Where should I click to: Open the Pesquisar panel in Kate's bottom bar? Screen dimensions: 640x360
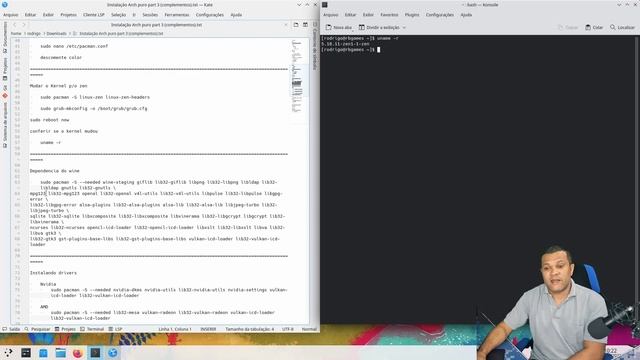pyautogui.click(x=37, y=329)
